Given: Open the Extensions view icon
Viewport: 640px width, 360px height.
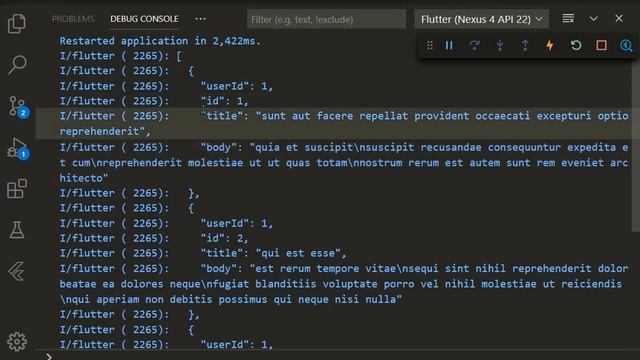Looking at the screenshot, I should (17, 189).
